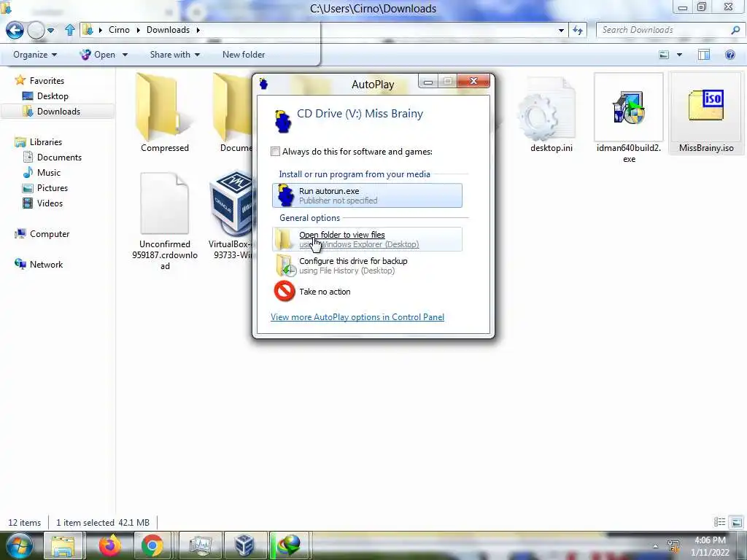Choose Open folder to view files
This screenshot has width=747, height=560.
tap(367, 239)
